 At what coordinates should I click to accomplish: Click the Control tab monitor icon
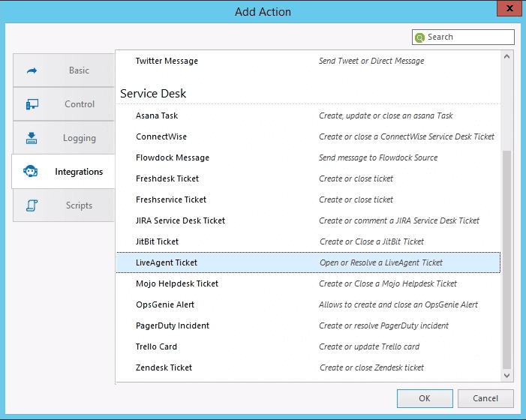[x=32, y=104]
